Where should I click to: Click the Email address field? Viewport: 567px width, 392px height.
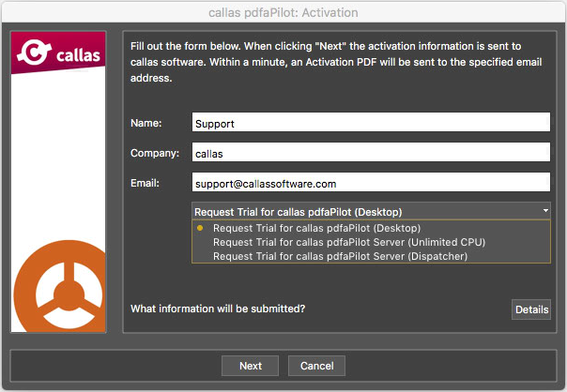coord(371,182)
